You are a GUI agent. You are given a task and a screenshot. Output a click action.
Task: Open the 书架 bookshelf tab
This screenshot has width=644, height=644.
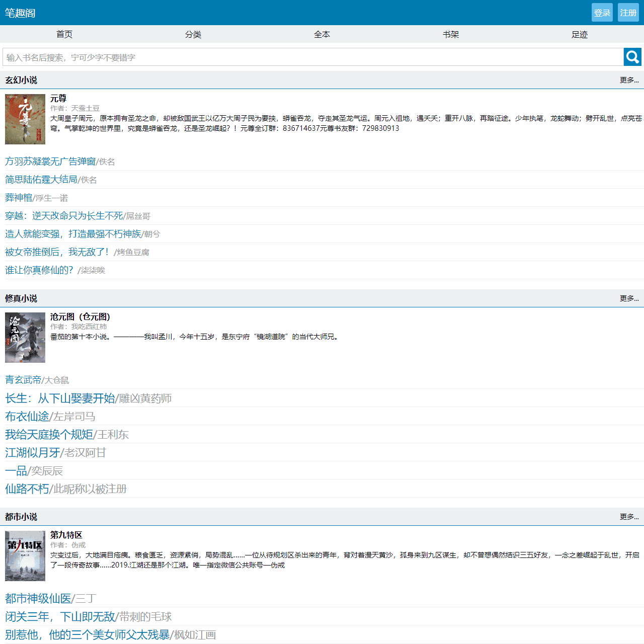(451, 34)
